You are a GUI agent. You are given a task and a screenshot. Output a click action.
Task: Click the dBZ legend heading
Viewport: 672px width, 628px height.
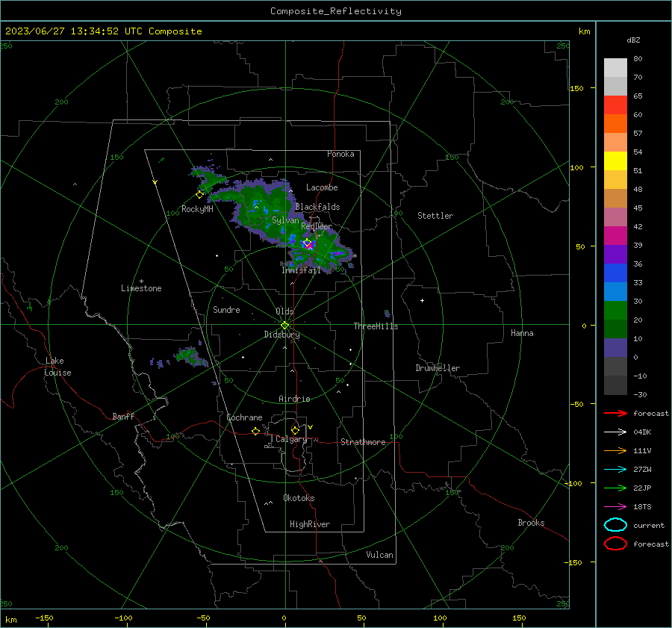(633, 40)
